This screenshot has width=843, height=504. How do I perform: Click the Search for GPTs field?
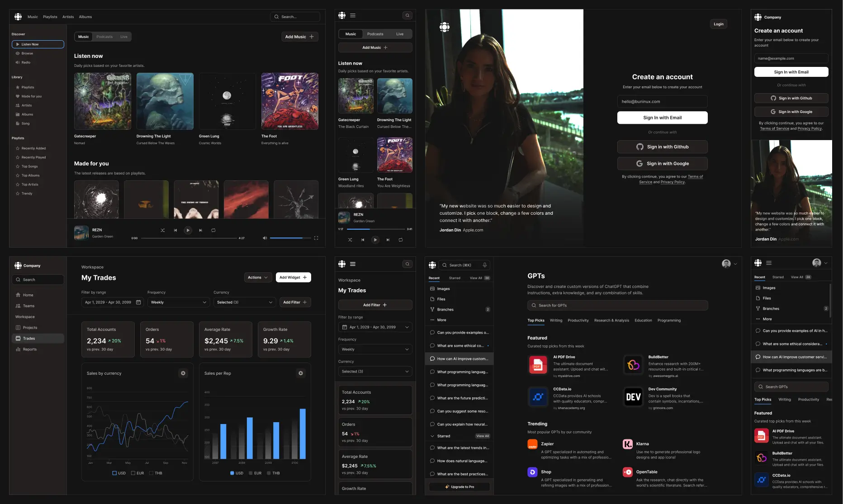point(617,306)
